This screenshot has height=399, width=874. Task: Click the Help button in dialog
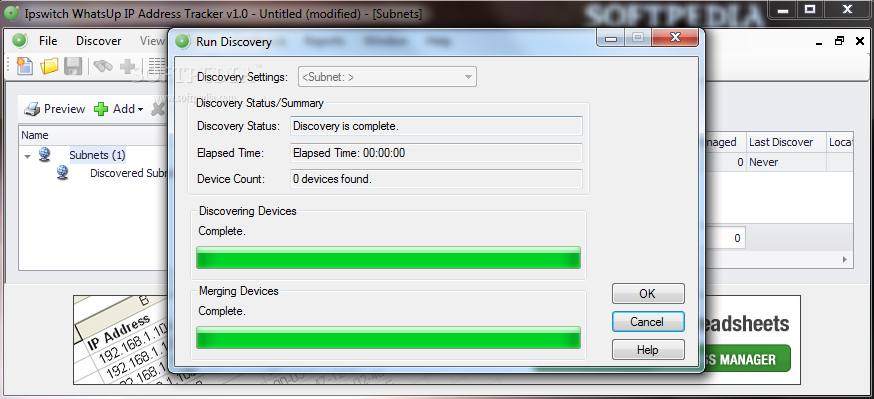click(x=648, y=349)
